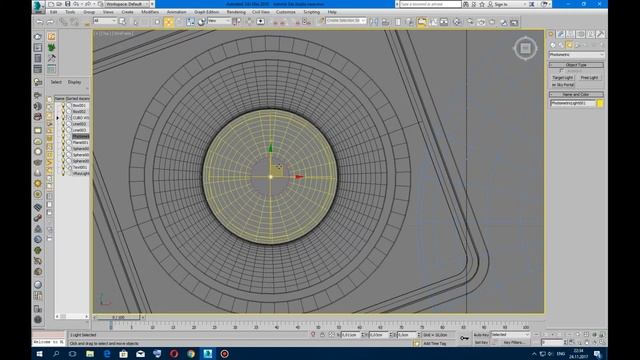Click the Free Light button
Image resolution: width=640 pixels, height=360 pixels.
pos(589,78)
